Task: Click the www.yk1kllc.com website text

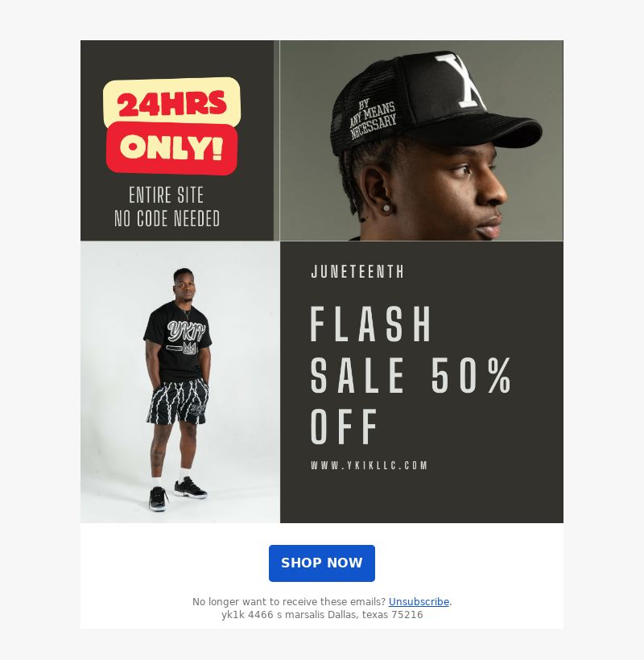Action: pyautogui.click(x=369, y=465)
